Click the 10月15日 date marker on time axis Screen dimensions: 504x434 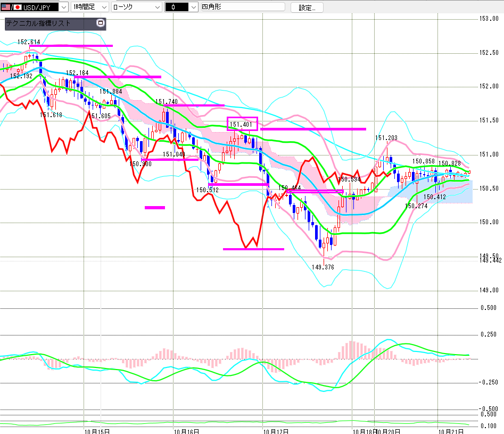point(97,430)
